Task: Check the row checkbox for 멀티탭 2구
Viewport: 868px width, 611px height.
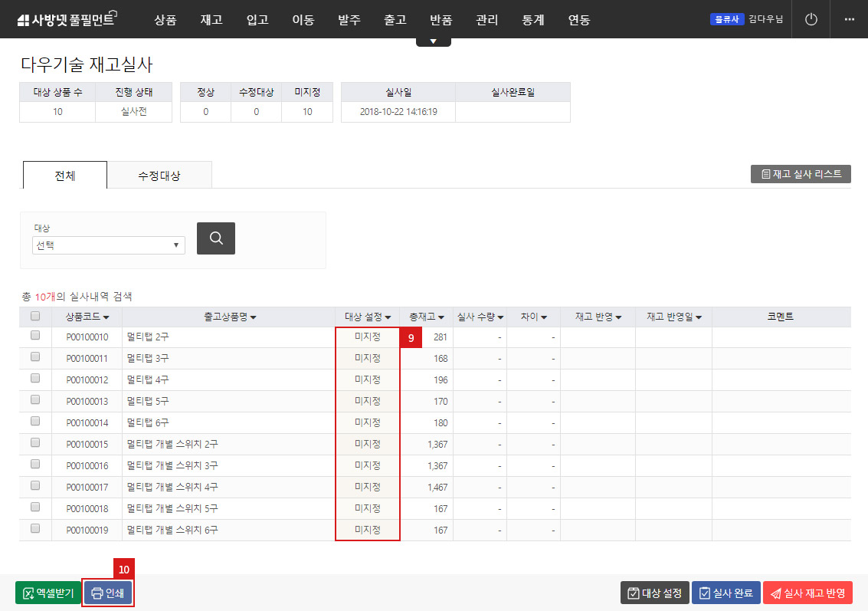Action: tap(34, 337)
